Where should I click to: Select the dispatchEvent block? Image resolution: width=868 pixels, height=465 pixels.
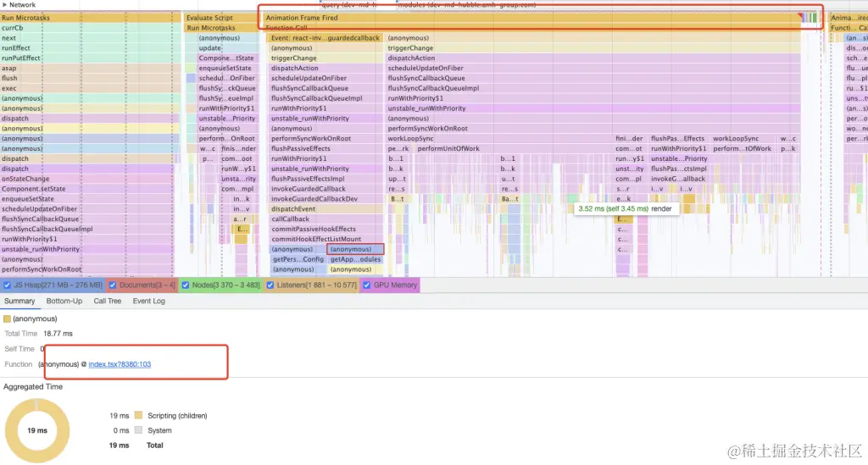[325, 209]
